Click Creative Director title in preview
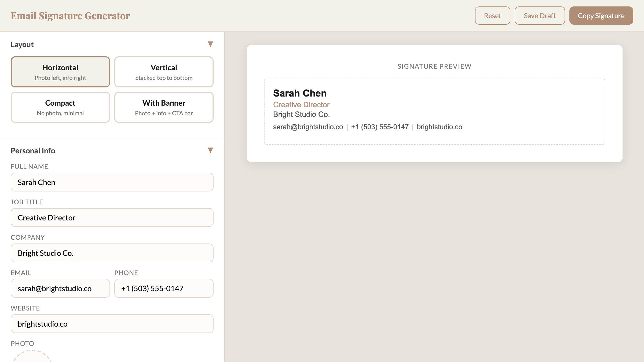 coord(301,105)
